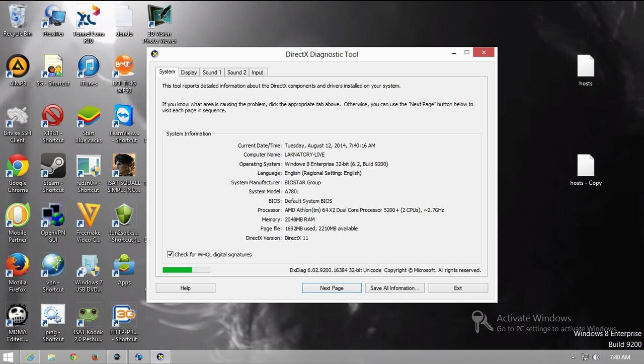Select the hosts - Copy desktop file
This screenshot has width=644, height=364.
tap(586, 170)
